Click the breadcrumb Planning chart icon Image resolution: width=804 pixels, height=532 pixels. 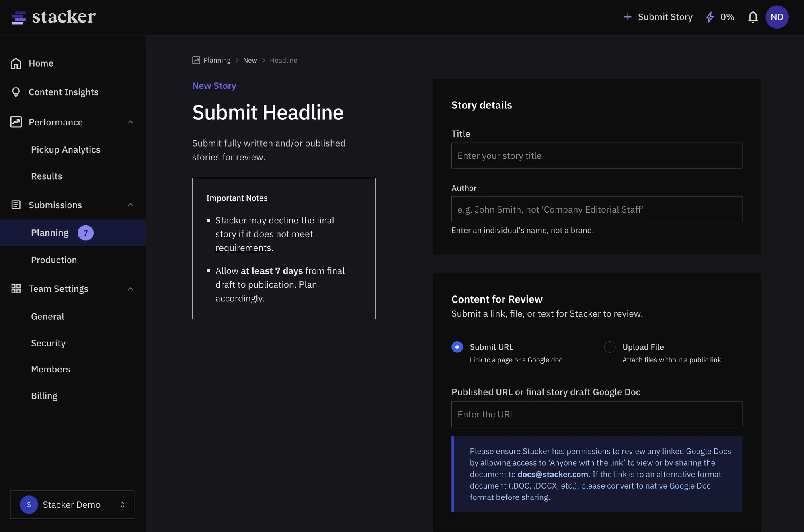(196, 60)
